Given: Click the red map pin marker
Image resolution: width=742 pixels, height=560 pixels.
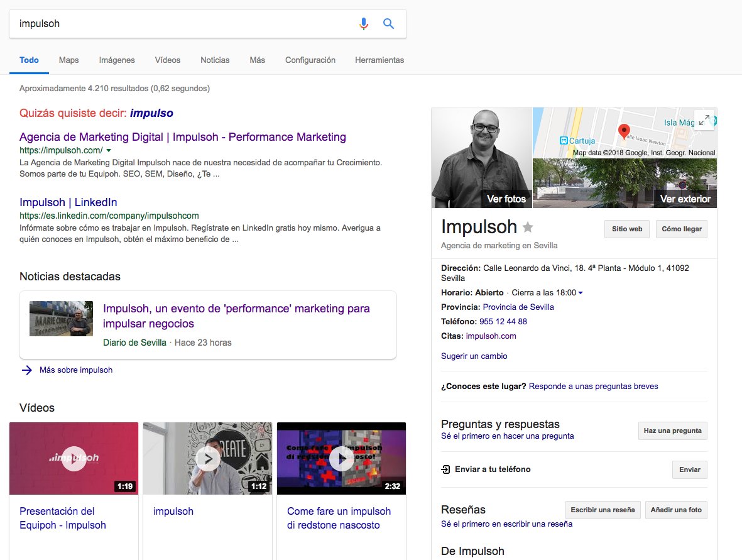Looking at the screenshot, I should (x=624, y=131).
